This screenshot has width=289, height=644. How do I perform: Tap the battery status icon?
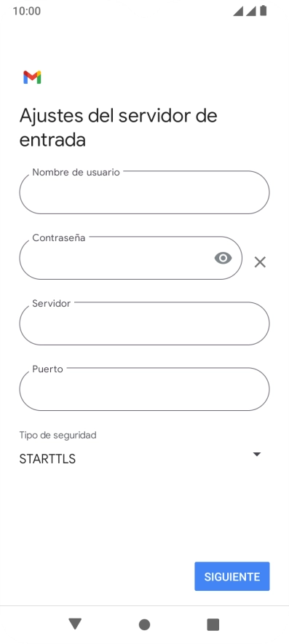[x=264, y=11]
